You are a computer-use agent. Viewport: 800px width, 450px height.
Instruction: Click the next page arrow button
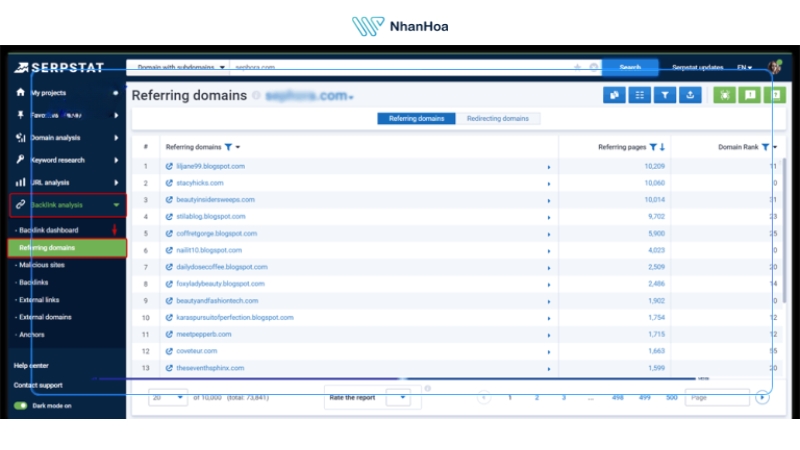762,397
